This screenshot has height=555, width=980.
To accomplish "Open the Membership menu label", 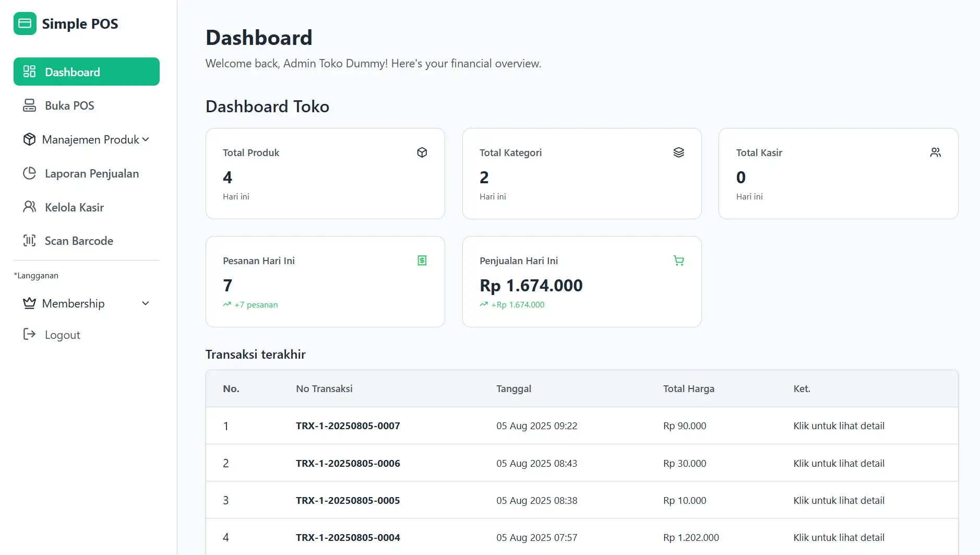I will [x=74, y=303].
